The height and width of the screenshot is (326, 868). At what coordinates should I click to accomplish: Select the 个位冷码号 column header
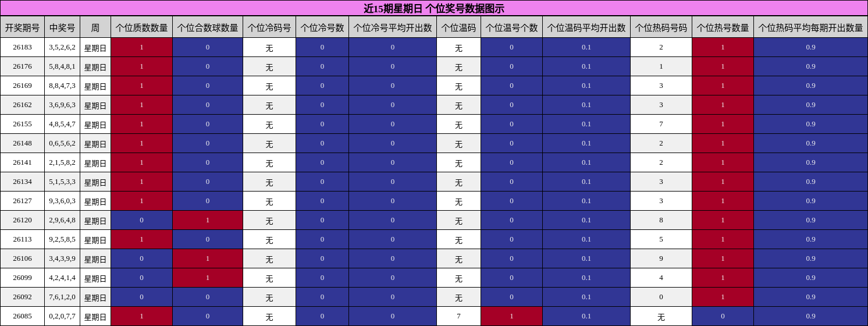(269, 27)
